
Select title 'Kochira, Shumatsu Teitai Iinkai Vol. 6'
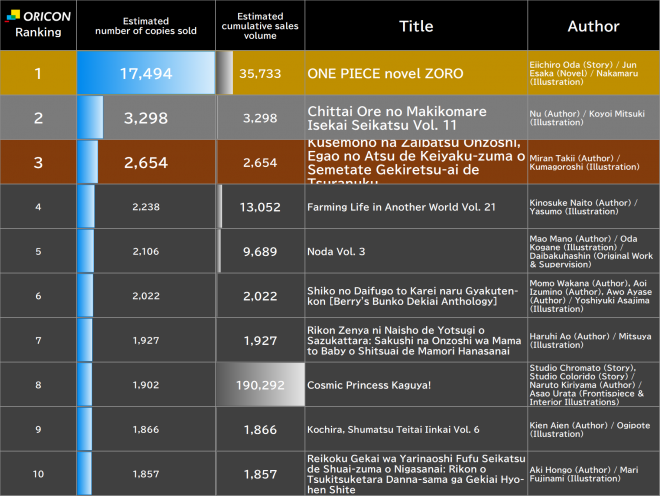pyautogui.click(x=393, y=429)
